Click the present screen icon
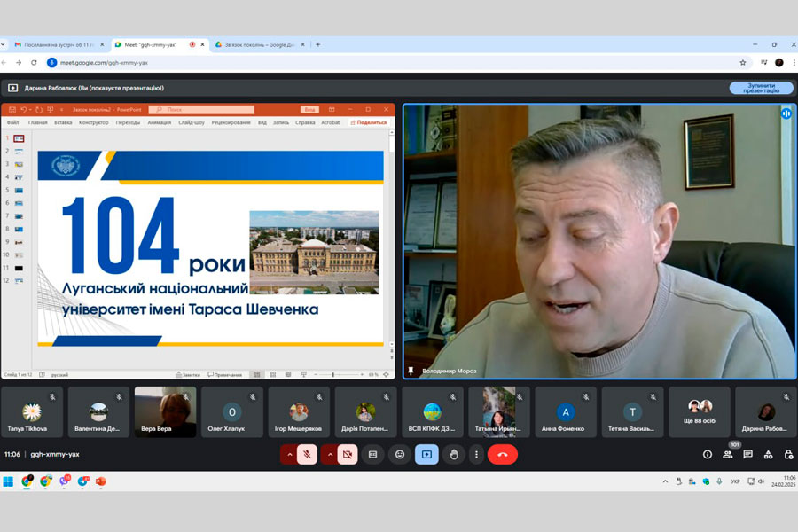 tap(426, 454)
